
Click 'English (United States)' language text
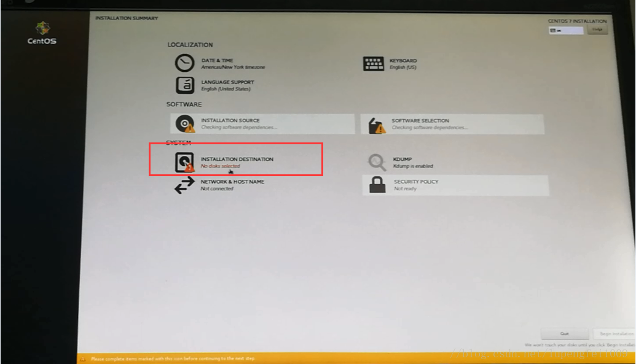point(226,89)
